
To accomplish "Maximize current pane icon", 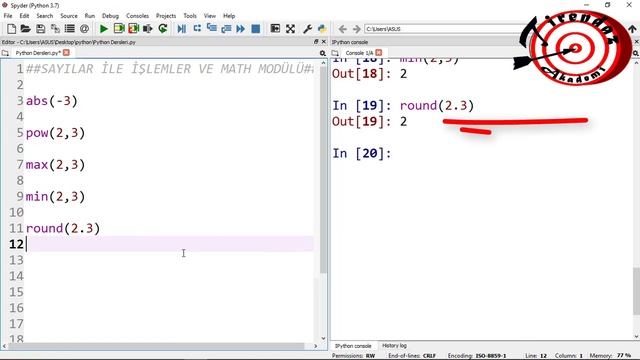I will (x=276, y=29).
